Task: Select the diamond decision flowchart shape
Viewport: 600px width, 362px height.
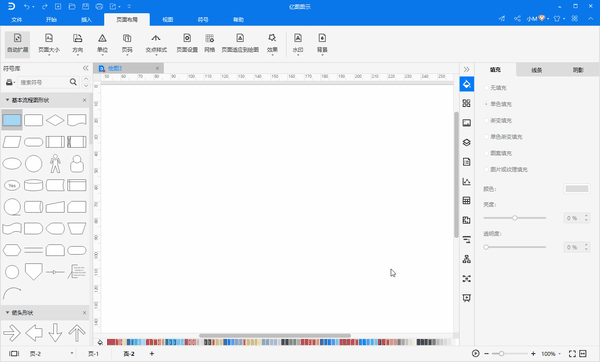Action: [x=55, y=120]
